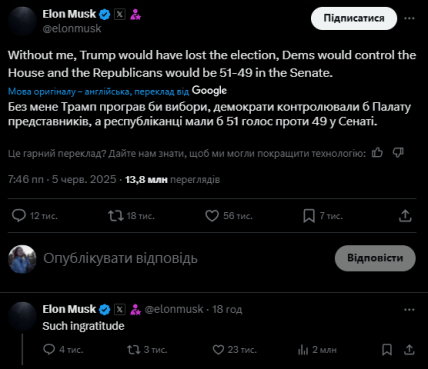
Task: Open the reply icon showing 12 тис.
Action: coord(19,216)
